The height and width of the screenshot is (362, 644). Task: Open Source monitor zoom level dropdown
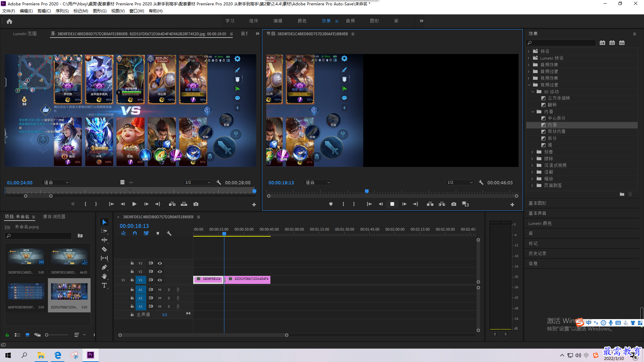click(56, 182)
